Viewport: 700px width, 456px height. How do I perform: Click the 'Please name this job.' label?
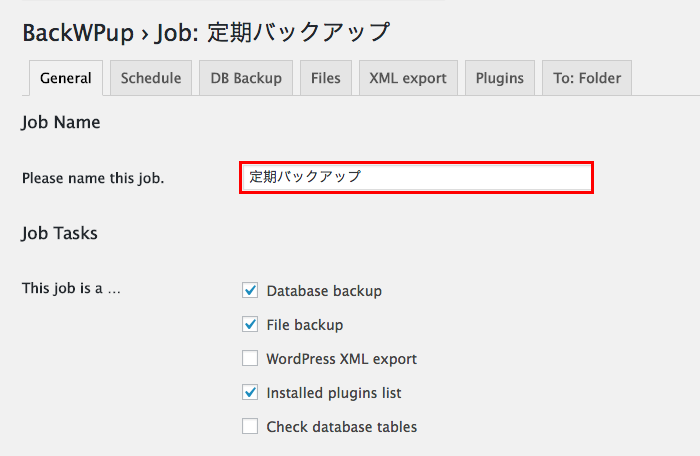[x=93, y=178]
